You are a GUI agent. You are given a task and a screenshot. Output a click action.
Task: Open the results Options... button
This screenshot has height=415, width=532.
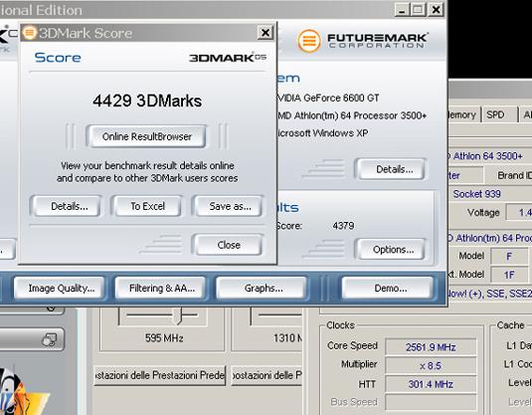391,250
